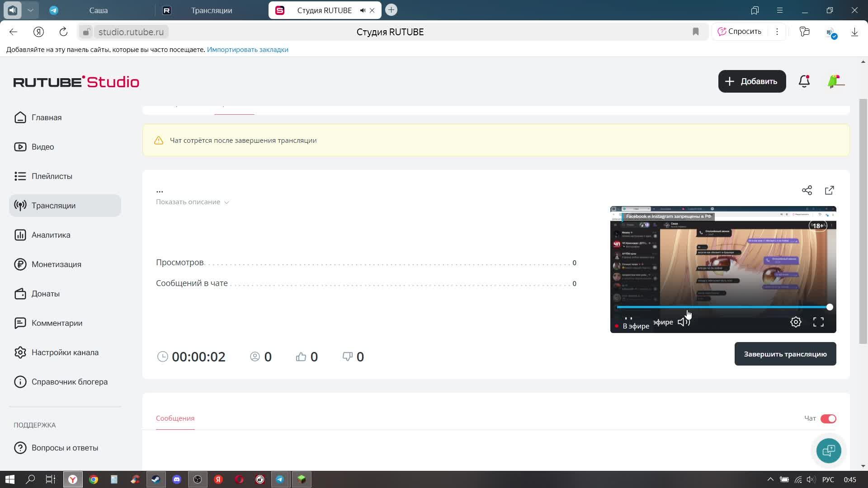Click the player progress bar
868x488 pixels.
click(x=723, y=307)
